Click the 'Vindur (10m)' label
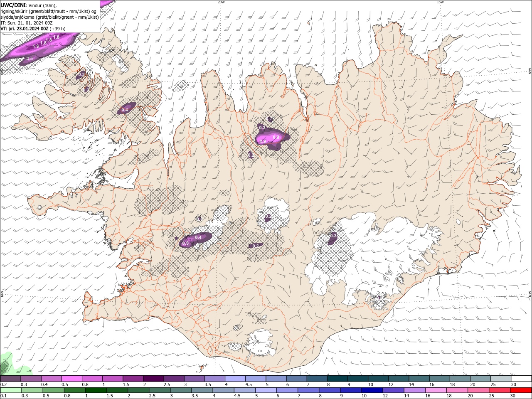The height and width of the screenshot is (399, 532). click(42, 5)
